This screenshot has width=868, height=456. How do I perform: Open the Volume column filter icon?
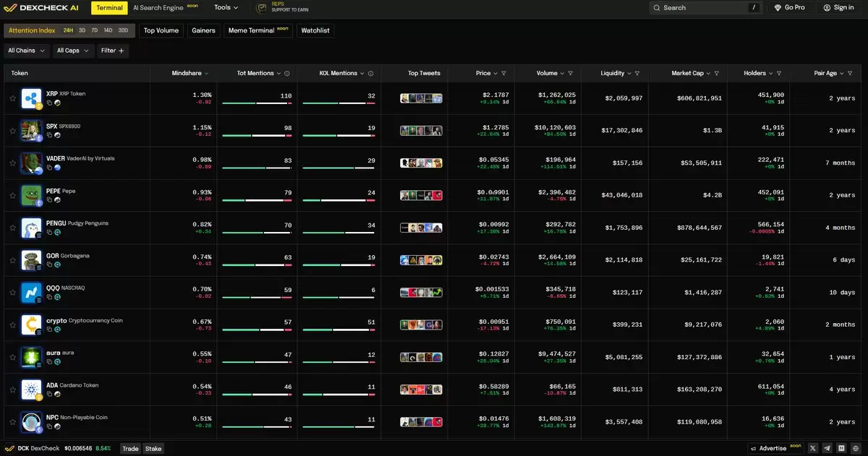[571, 74]
